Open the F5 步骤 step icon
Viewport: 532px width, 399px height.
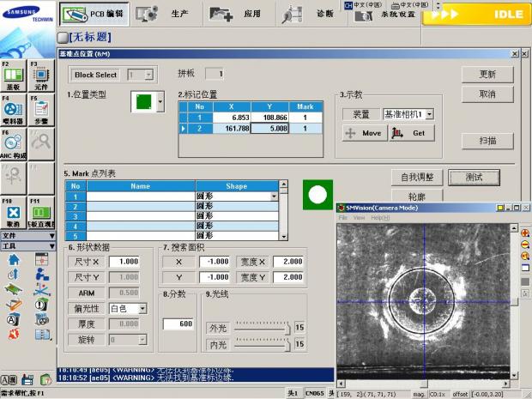coord(41,110)
